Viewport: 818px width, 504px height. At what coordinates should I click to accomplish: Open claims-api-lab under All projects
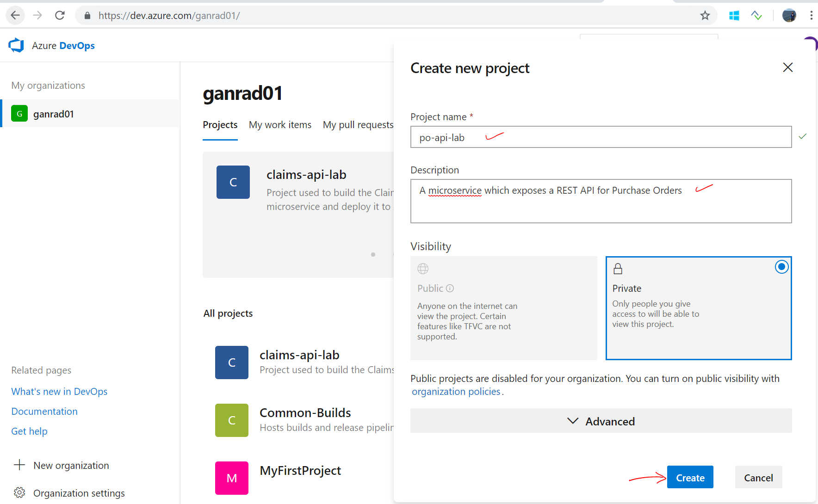tap(299, 355)
